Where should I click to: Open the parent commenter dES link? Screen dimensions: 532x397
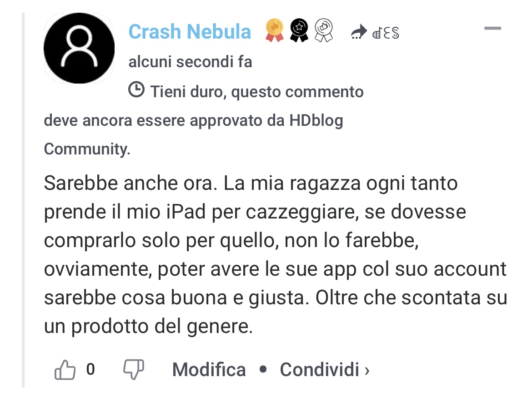386,33
